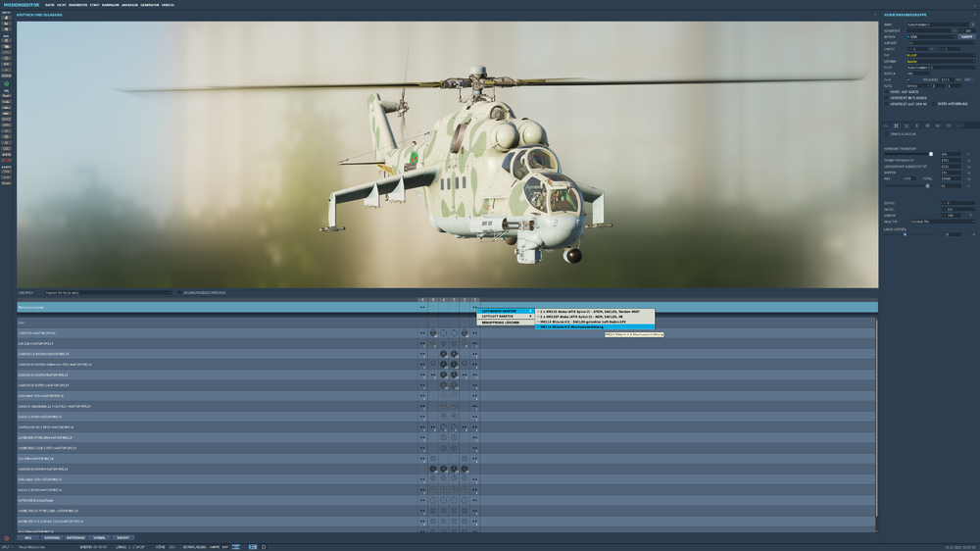Click the New mission icon under DATEI

[x=6, y=18]
